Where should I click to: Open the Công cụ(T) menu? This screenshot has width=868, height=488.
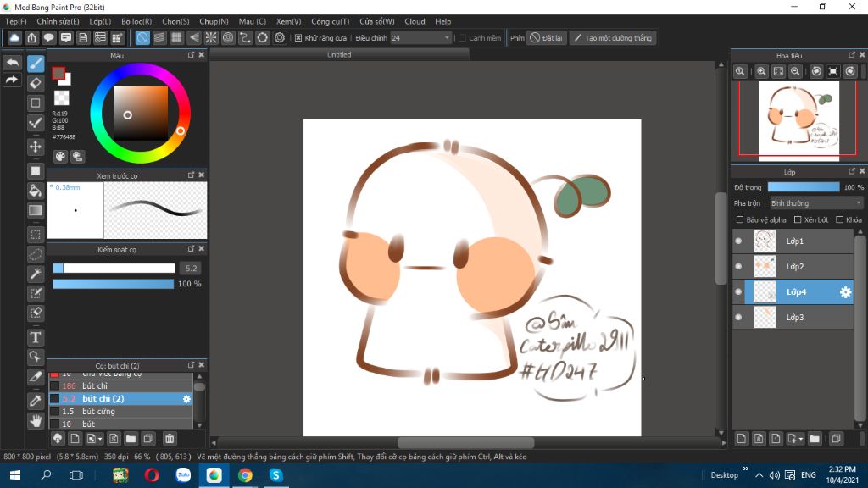pyautogui.click(x=330, y=21)
